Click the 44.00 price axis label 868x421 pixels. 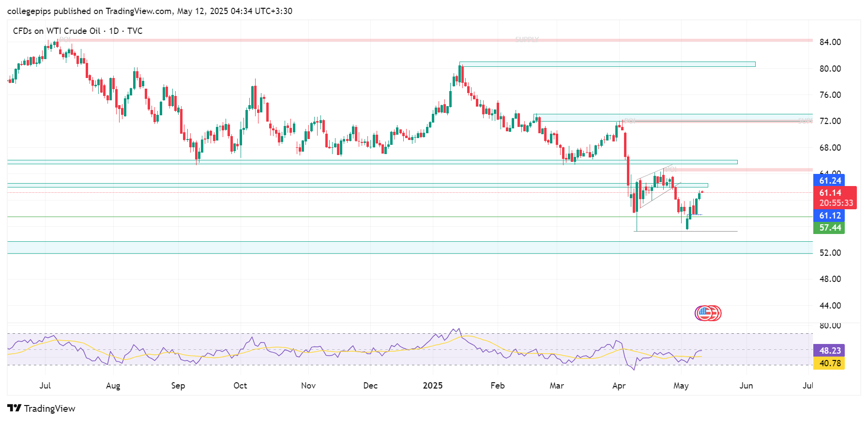830,306
